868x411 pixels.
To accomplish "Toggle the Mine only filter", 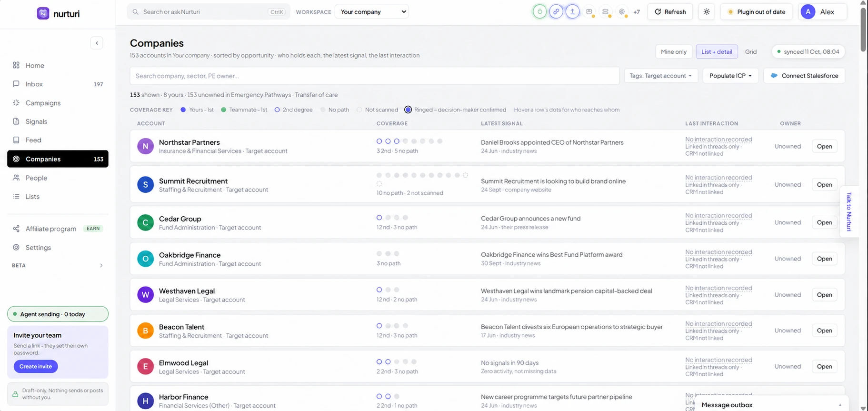I will pyautogui.click(x=673, y=51).
